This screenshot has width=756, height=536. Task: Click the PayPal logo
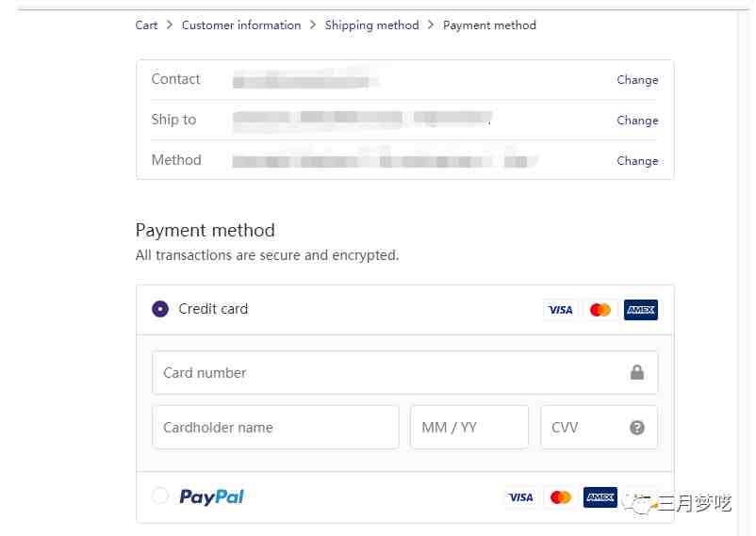[x=212, y=496]
